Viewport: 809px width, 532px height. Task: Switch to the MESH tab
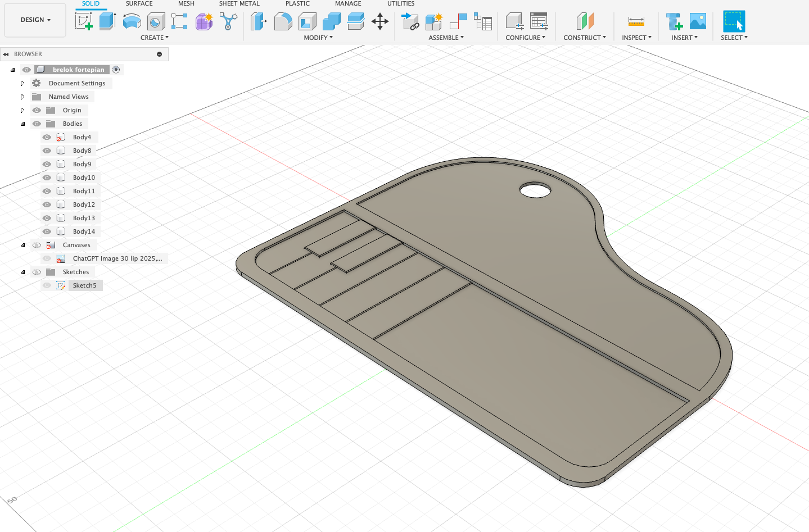(x=186, y=3)
